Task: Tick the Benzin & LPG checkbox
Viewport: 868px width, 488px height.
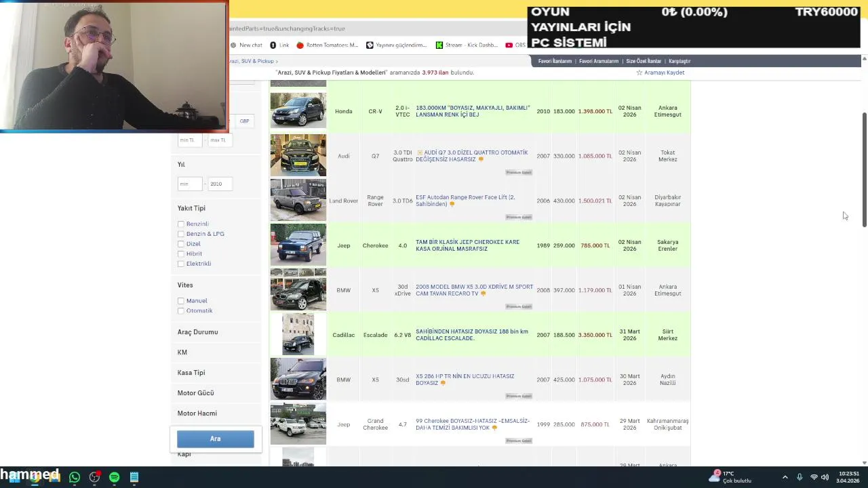Action: tap(181, 234)
